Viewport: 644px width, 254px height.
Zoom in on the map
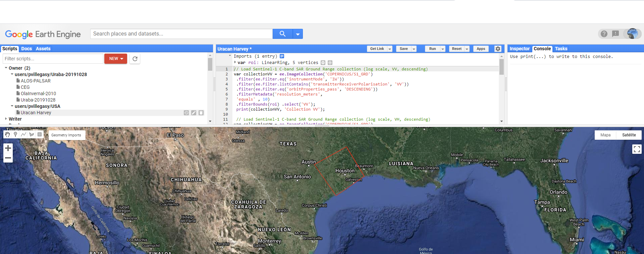point(8,148)
